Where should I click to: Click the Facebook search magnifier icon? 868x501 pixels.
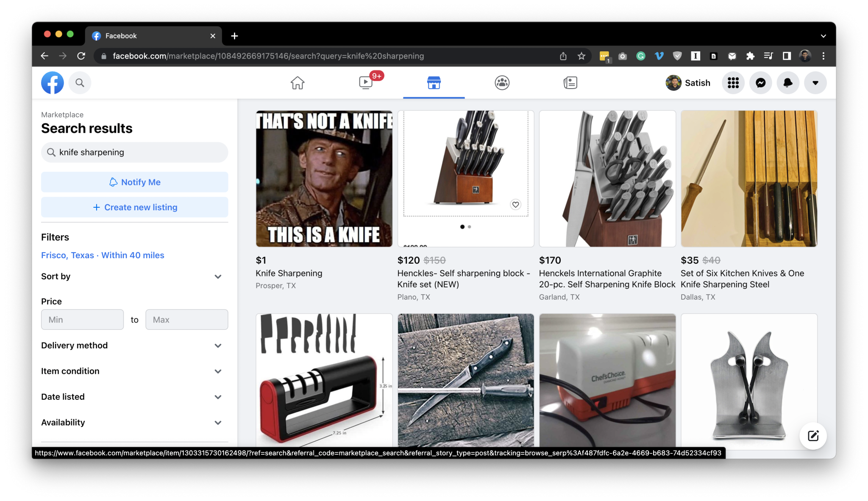click(x=80, y=83)
